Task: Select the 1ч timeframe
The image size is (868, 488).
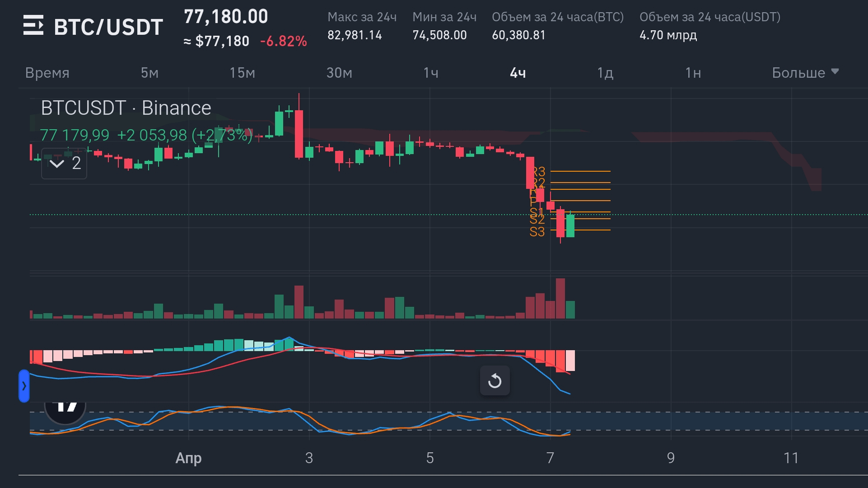Action: click(x=430, y=73)
